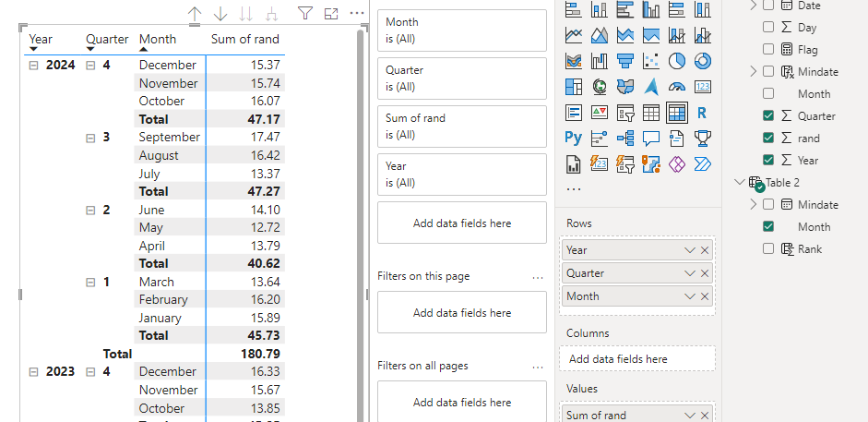The height and width of the screenshot is (422, 868).
Task: Select the Treemap visual
Action: click(574, 87)
